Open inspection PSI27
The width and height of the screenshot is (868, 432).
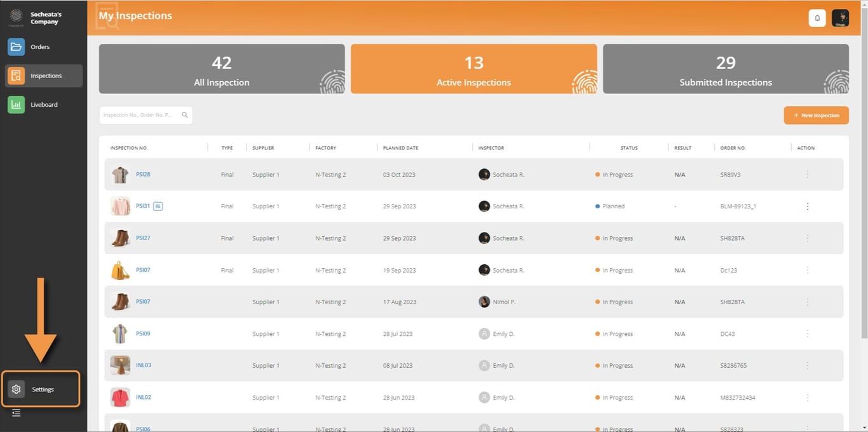(143, 238)
